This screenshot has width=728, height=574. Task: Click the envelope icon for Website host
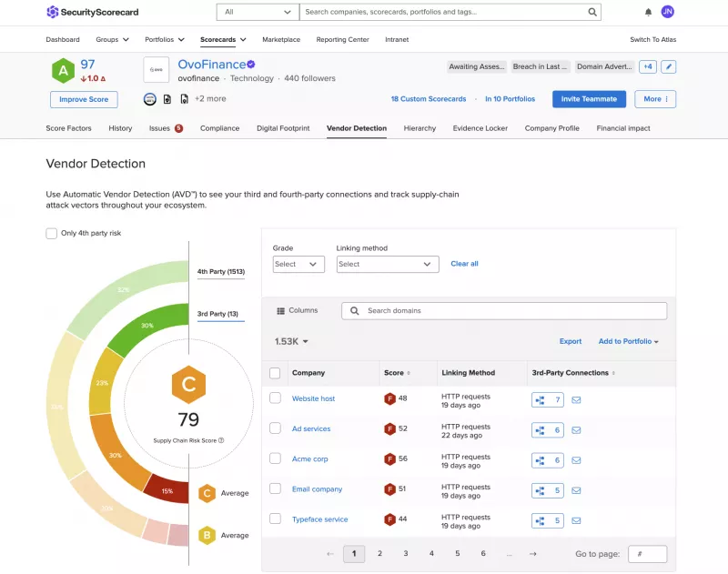pos(576,400)
